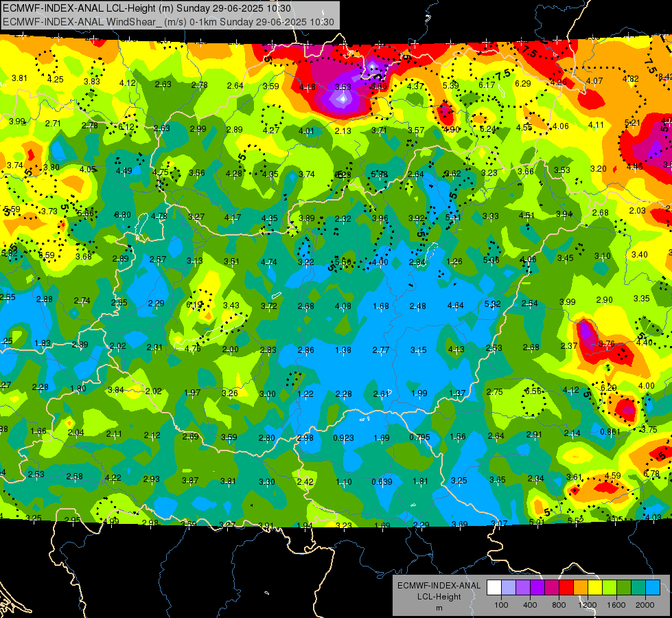Click the grid value '1.26'
This screenshot has height=618, width=672.
click(x=454, y=261)
